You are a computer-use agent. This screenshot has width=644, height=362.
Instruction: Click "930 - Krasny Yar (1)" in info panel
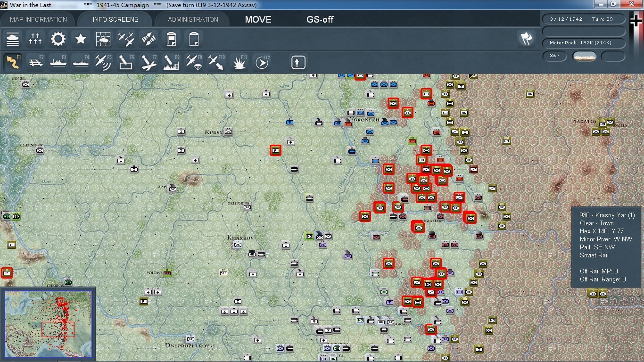click(607, 215)
